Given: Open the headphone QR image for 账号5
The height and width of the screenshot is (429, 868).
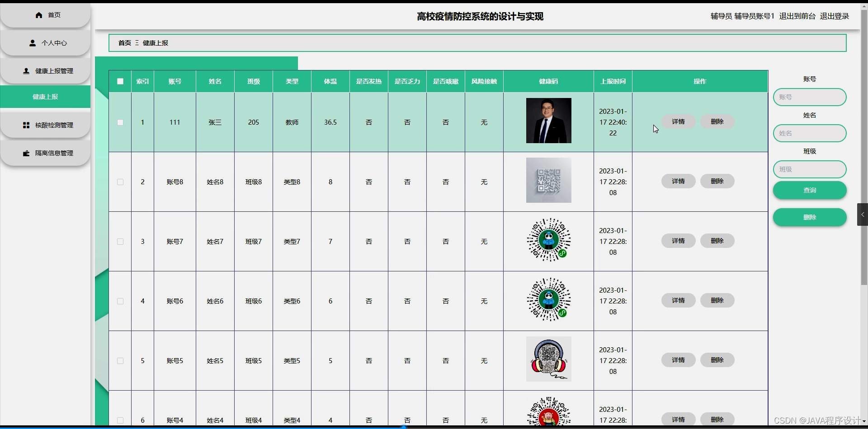Looking at the screenshot, I should [548, 359].
